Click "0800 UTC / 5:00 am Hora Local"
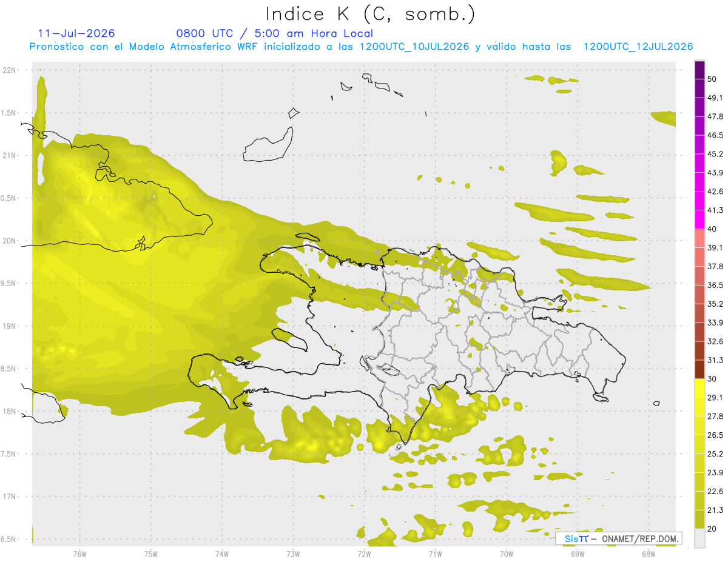The width and height of the screenshot is (728, 562). coord(275,33)
